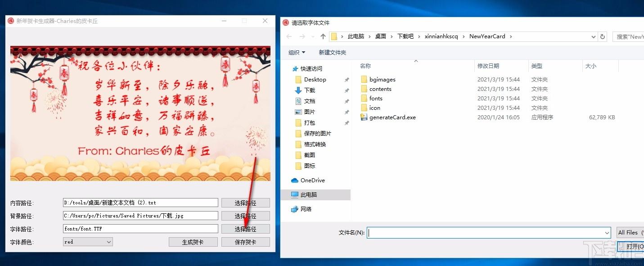Expand the 字体颜色 red dropdown
Image resolution: width=644 pixels, height=266 pixels.
coord(108,242)
